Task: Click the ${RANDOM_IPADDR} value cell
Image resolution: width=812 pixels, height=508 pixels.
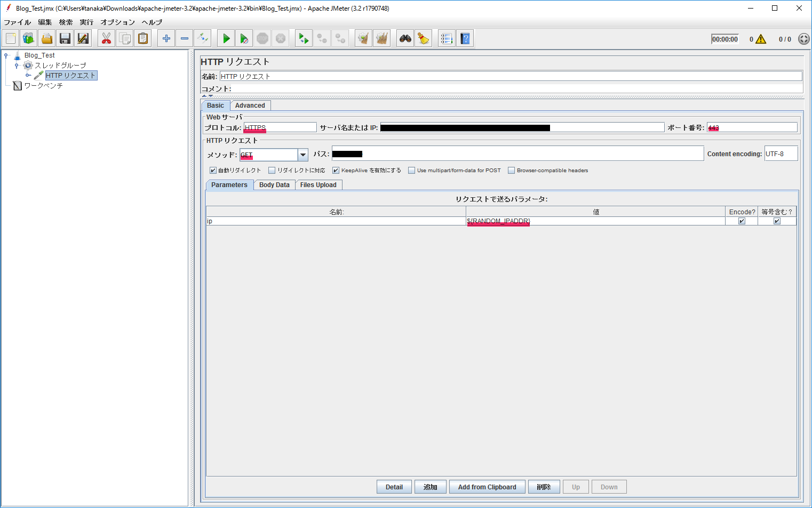Action: 595,221
